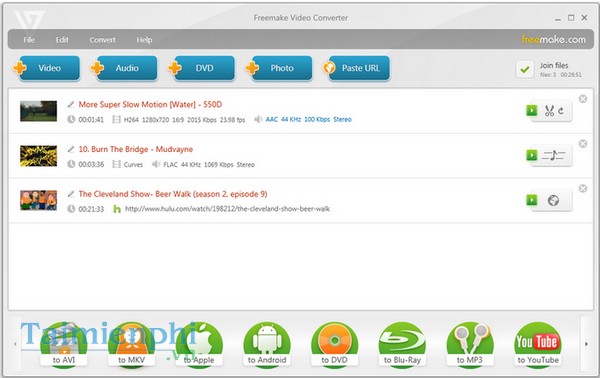Image resolution: width=600 pixels, height=378 pixels.
Task: Choose the to DVD conversion icon
Action: pyautogui.click(x=334, y=344)
